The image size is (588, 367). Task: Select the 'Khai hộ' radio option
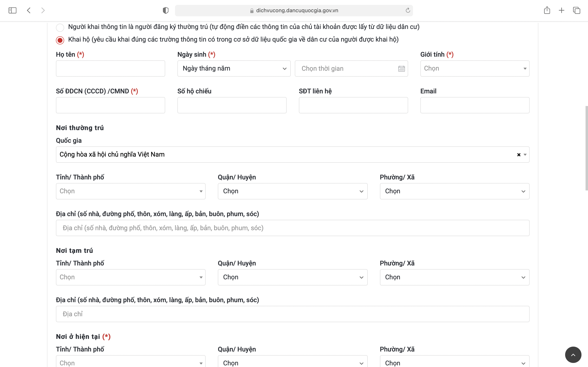pos(60,40)
